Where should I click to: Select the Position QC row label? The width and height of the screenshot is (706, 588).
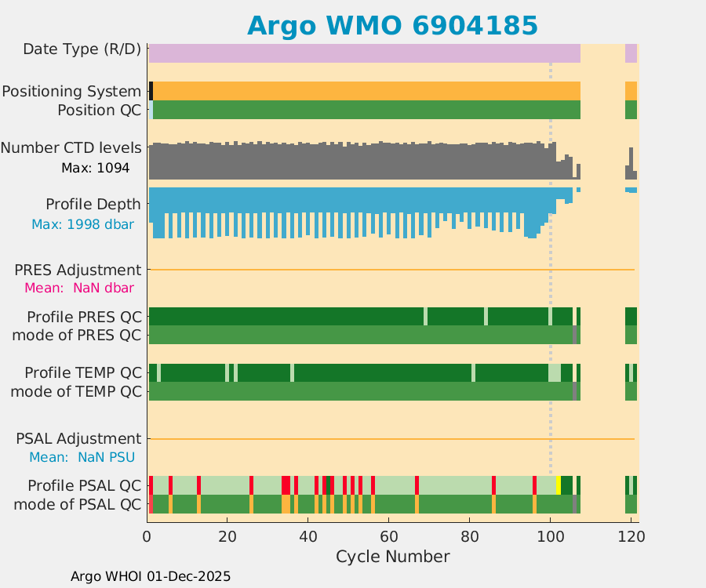(x=99, y=111)
